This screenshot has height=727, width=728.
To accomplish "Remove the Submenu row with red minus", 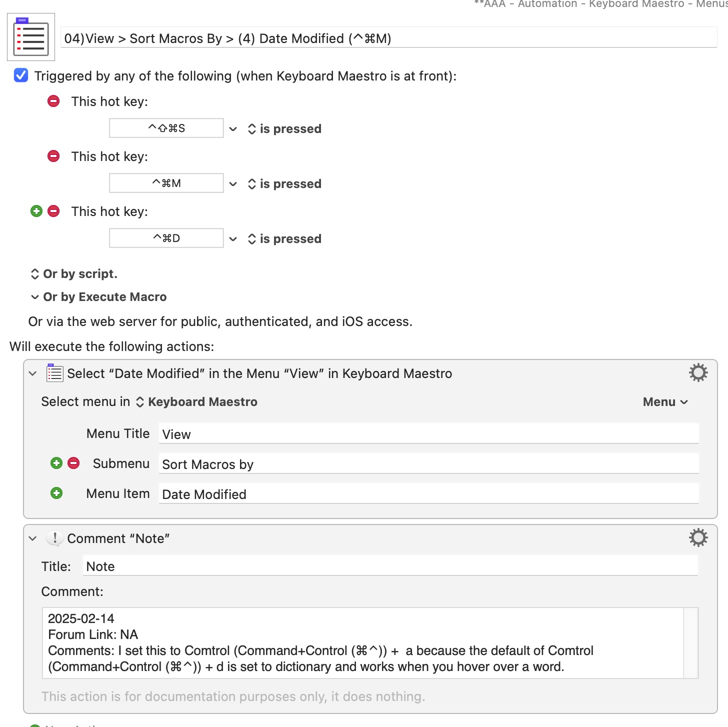I will [x=73, y=463].
